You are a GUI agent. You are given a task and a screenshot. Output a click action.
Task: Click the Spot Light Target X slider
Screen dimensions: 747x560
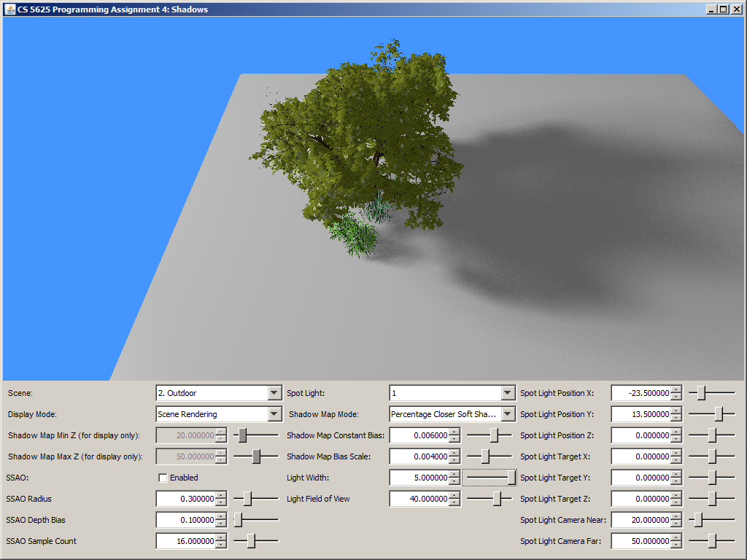coord(712,456)
